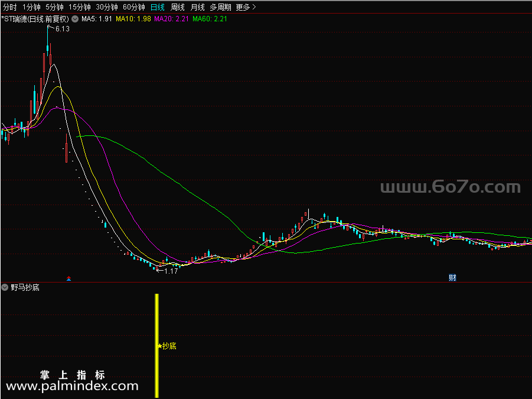Switch to the 60分钟 period tab
The image size is (532, 399).
tap(133, 7)
